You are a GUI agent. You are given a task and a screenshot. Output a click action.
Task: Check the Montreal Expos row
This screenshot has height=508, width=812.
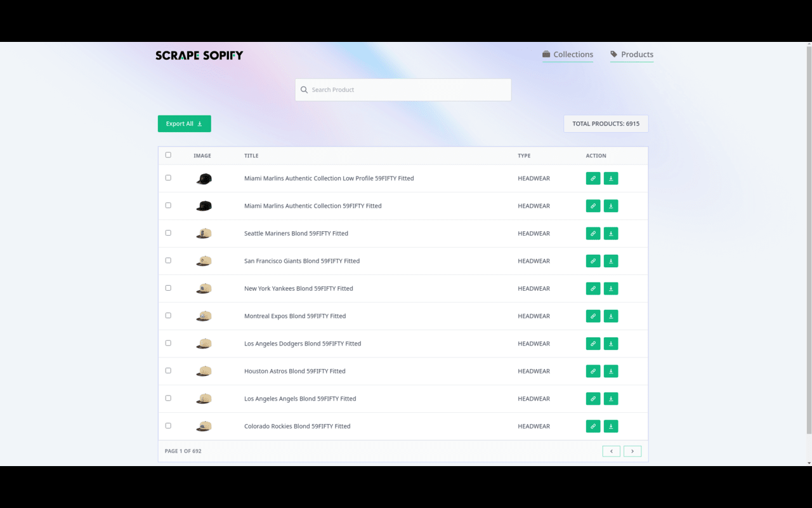168,316
